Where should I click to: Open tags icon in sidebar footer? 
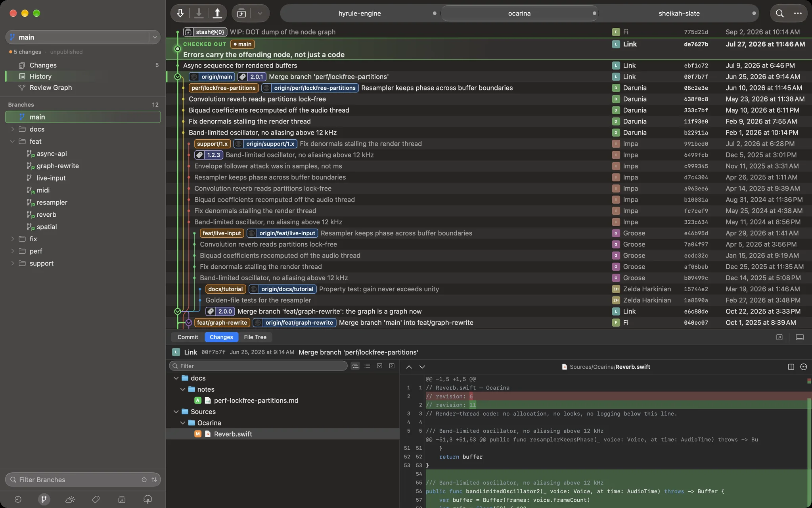tap(96, 499)
